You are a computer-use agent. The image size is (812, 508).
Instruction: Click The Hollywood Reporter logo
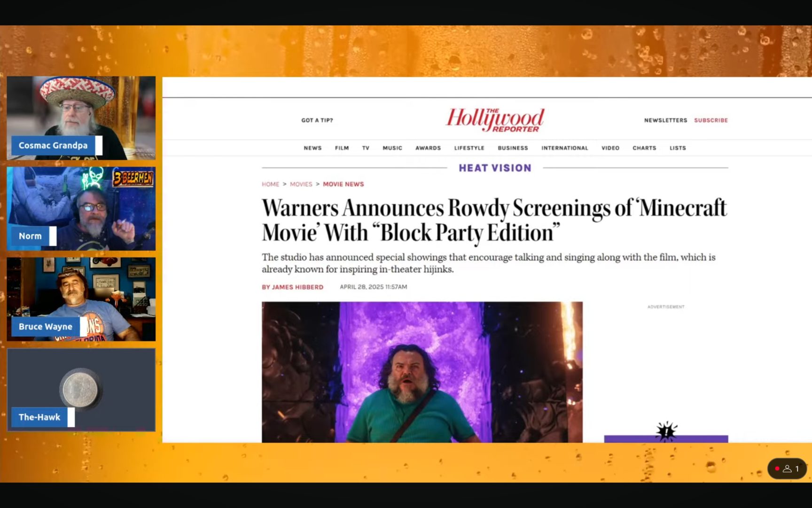[x=495, y=120]
